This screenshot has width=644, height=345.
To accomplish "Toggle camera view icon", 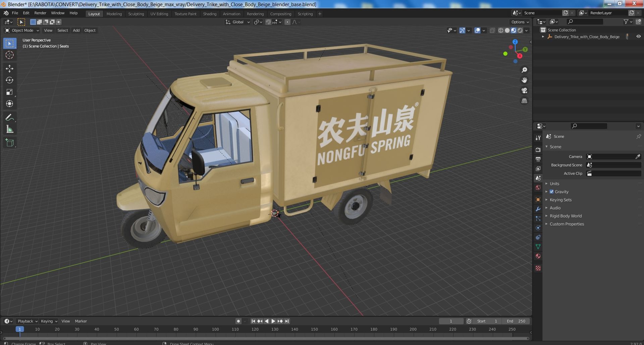I will click(x=524, y=91).
